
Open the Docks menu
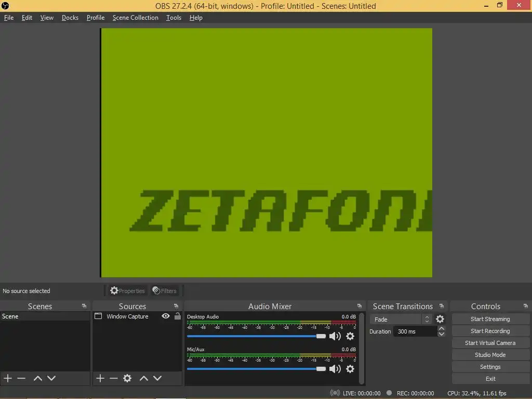pyautogui.click(x=70, y=18)
